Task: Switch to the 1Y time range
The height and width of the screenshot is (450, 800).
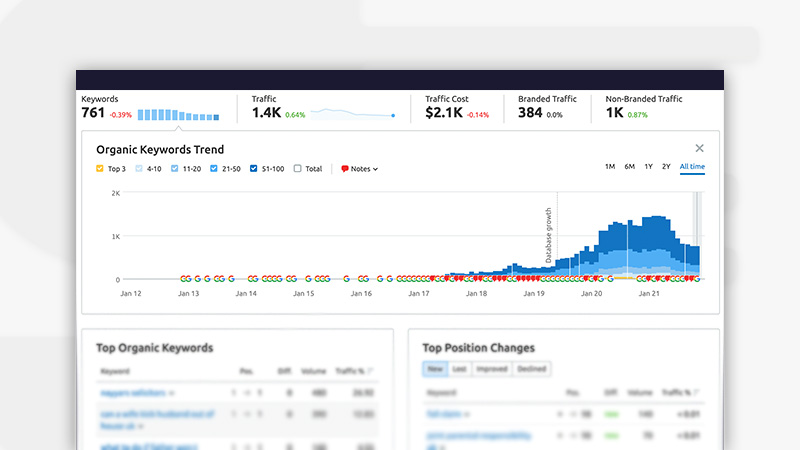Action: tap(648, 166)
